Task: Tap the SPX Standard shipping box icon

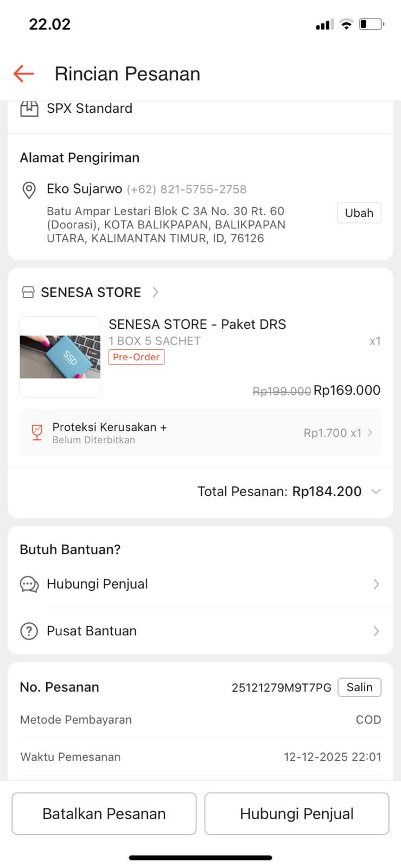Action: click(29, 108)
